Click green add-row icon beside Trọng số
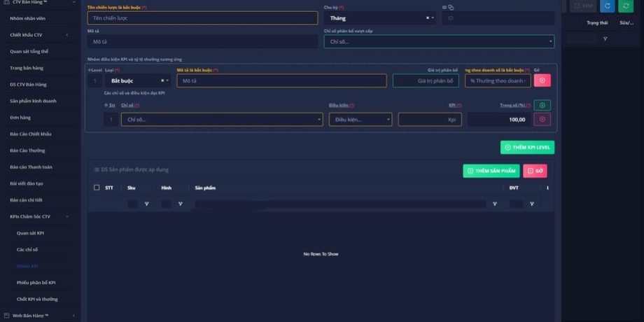Image resolution: width=644 pixels, height=322 pixels. 542,105
